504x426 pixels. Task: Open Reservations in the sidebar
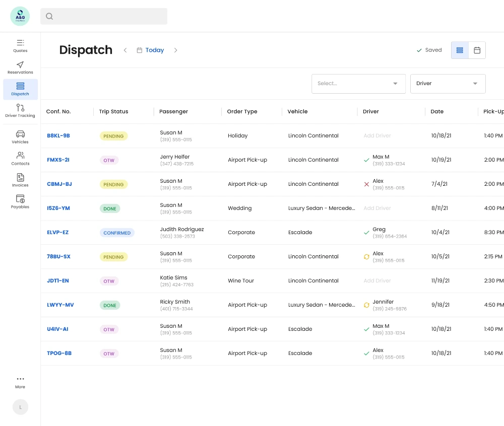[x=20, y=67]
